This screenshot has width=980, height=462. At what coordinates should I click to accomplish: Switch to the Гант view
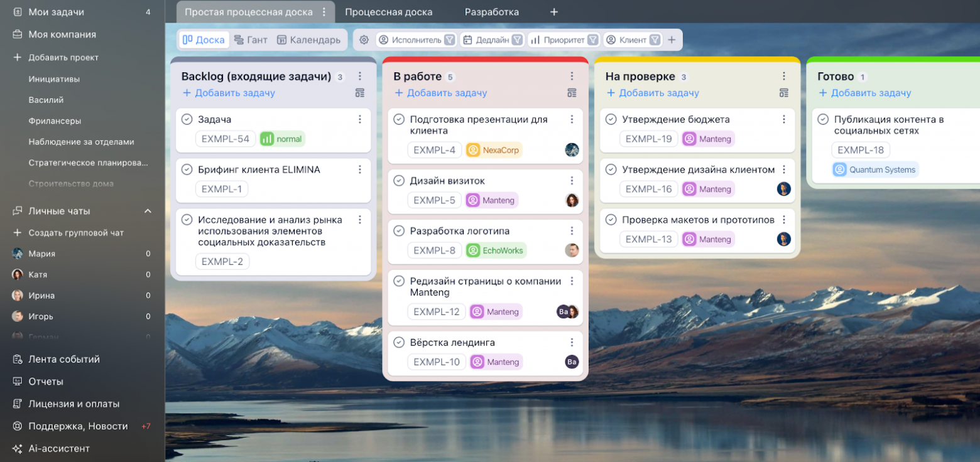251,40
